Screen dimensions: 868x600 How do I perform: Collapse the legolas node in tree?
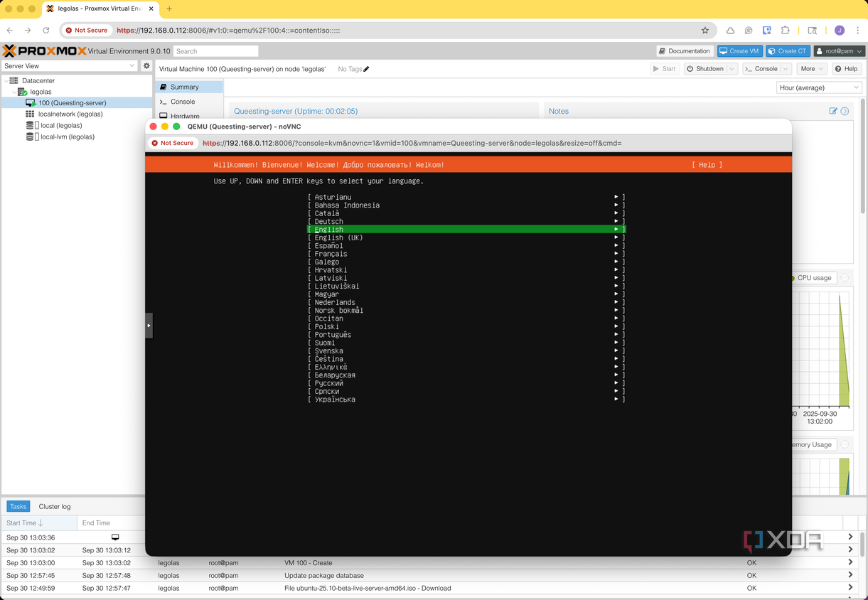point(14,92)
